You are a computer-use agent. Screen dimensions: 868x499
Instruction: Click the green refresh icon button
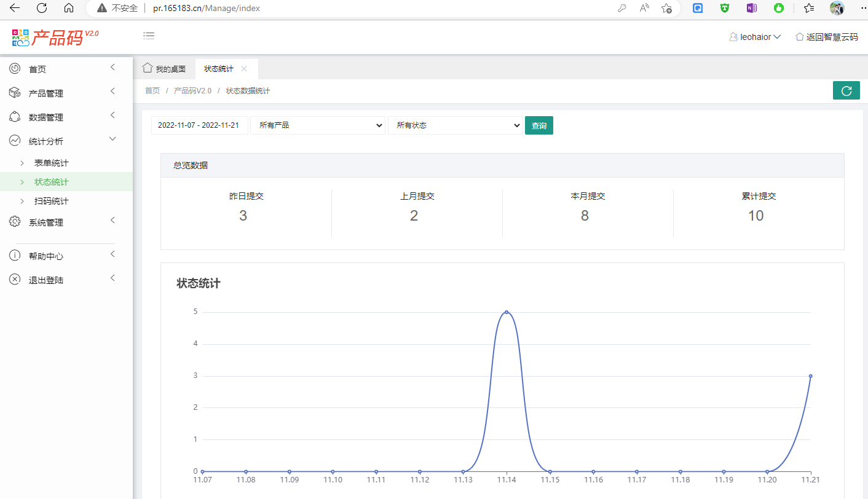click(x=846, y=91)
